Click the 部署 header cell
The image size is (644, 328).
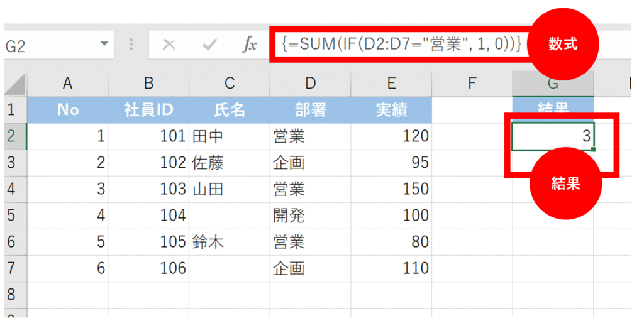311,110
